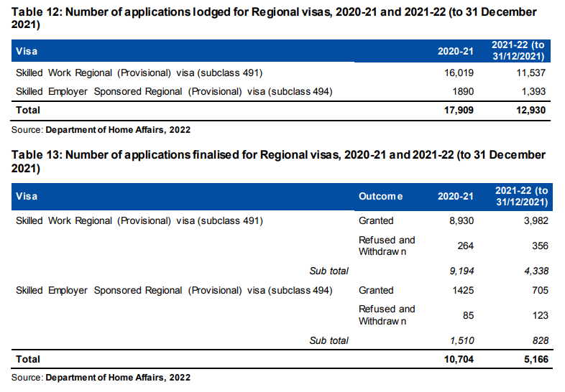
Task: Click the source line below Table 13
Action: pos(101,377)
